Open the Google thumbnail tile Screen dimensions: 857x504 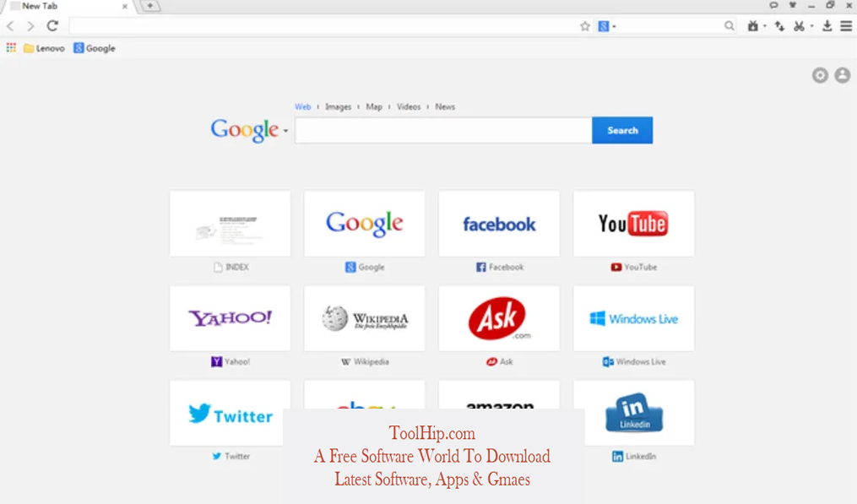365,223
